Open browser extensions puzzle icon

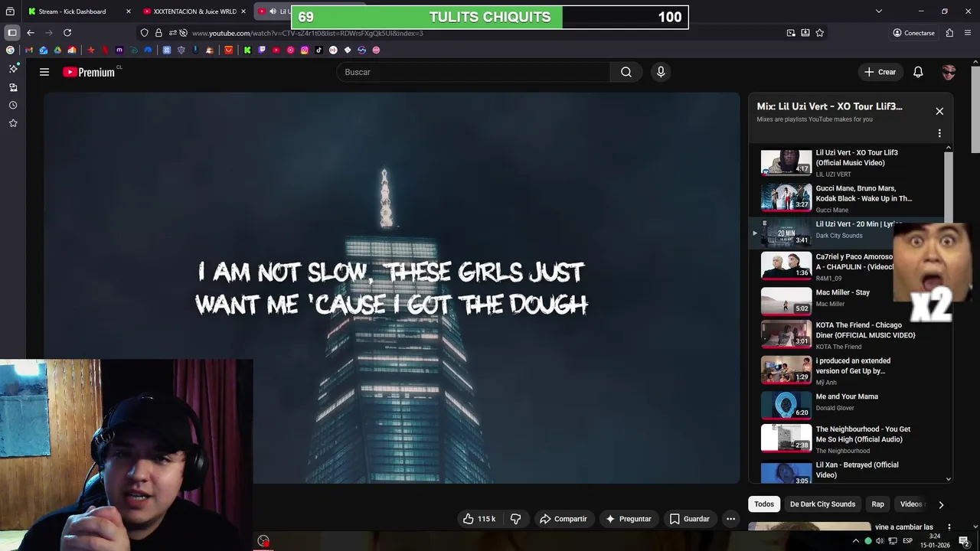(x=949, y=33)
